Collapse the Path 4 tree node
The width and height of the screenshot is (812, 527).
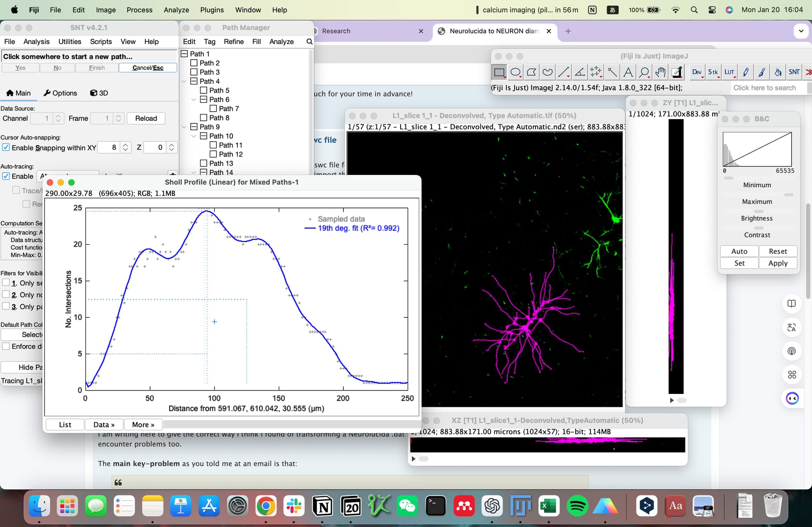point(184,81)
